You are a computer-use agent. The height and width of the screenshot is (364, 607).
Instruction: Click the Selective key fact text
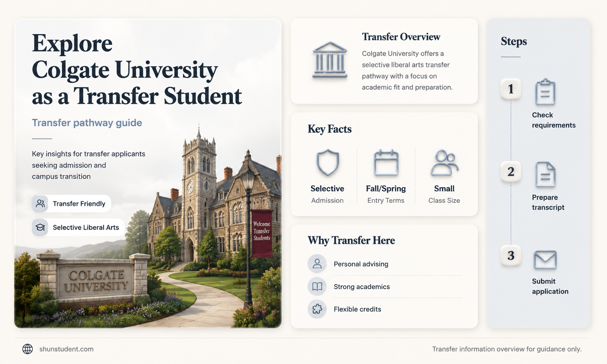327,189
